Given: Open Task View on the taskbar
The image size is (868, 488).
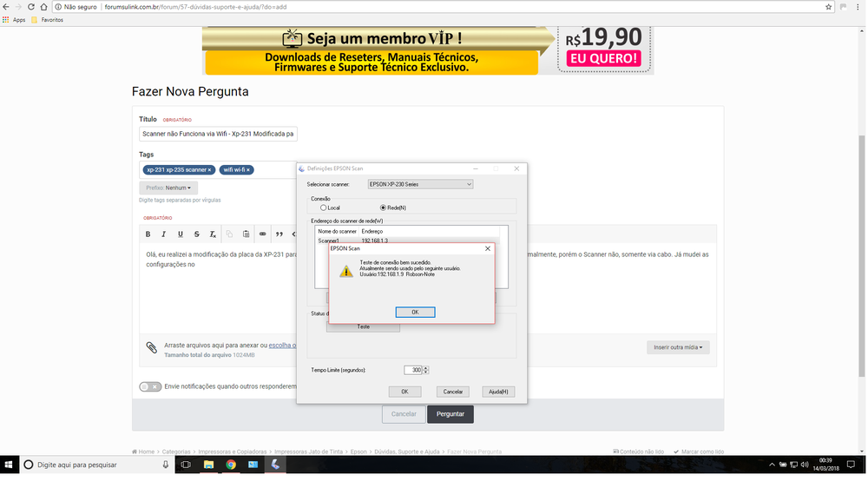Looking at the screenshot, I should [x=186, y=465].
